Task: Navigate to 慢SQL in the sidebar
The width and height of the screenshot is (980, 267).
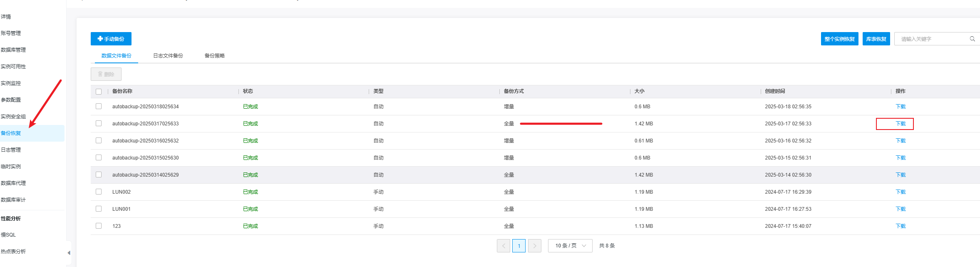Action: click(x=8, y=235)
